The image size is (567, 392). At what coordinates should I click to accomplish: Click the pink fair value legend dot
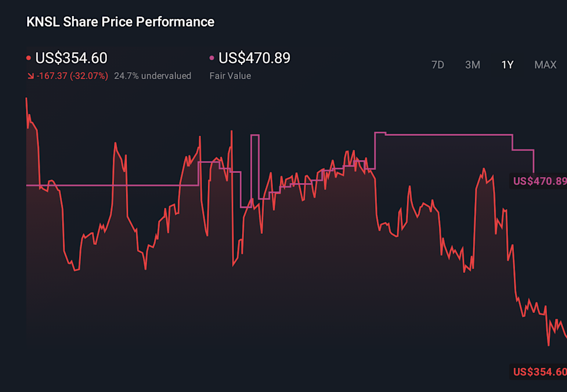tap(212, 58)
